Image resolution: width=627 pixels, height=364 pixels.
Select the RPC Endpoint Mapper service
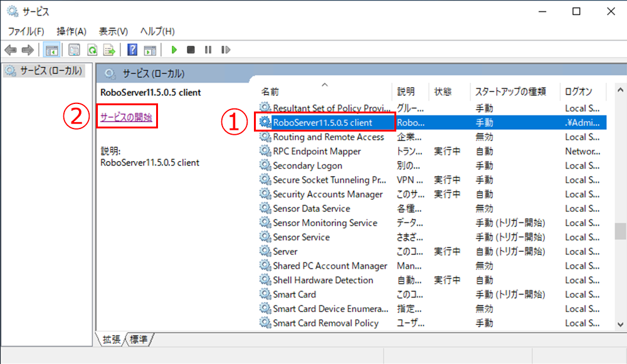[317, 152]
